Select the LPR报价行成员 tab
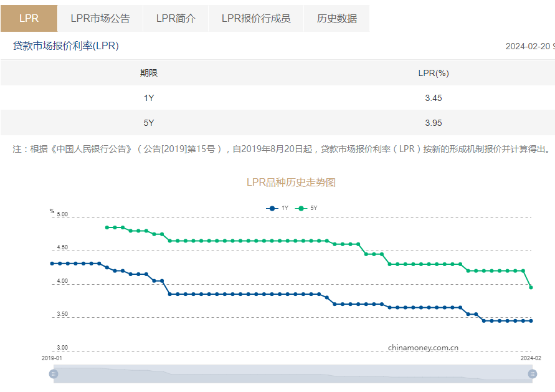 (x=256, y=19)
